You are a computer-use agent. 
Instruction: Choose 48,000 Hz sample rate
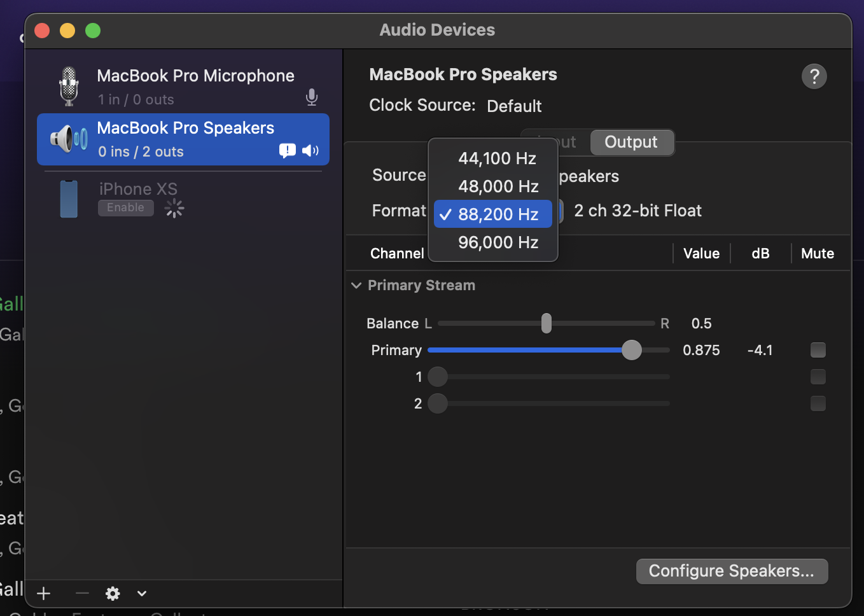coord(493,186)
